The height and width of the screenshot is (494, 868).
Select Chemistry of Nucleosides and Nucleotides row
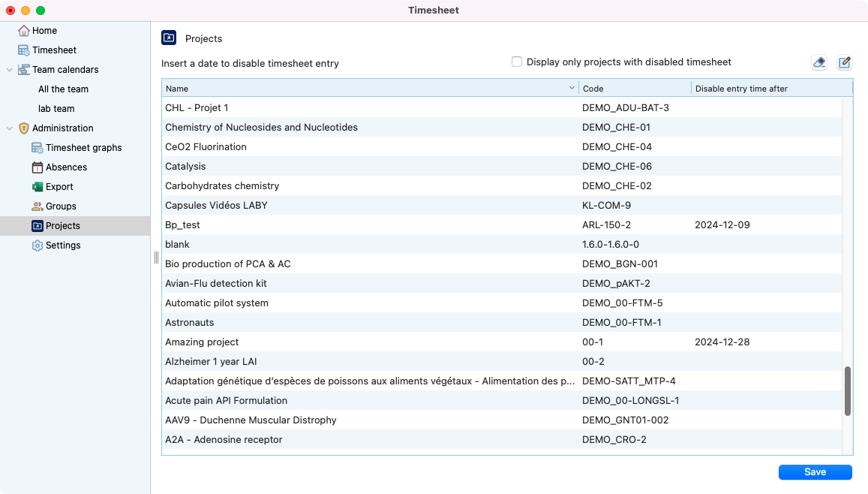coord(502,128)
